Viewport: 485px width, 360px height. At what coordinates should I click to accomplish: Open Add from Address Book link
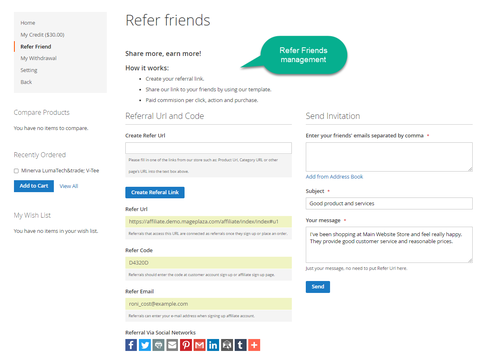334,177
